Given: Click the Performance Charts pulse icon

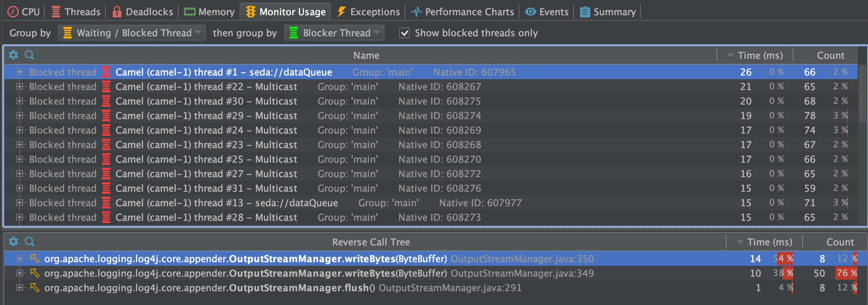Looking at the screenshot, I should [x=416, y=12].
